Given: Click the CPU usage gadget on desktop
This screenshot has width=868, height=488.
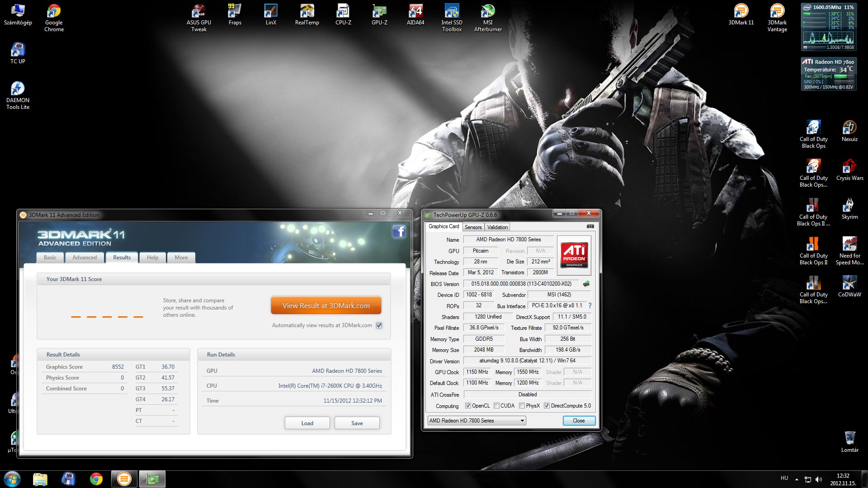Looking at the screenshot, I should 829,27.
